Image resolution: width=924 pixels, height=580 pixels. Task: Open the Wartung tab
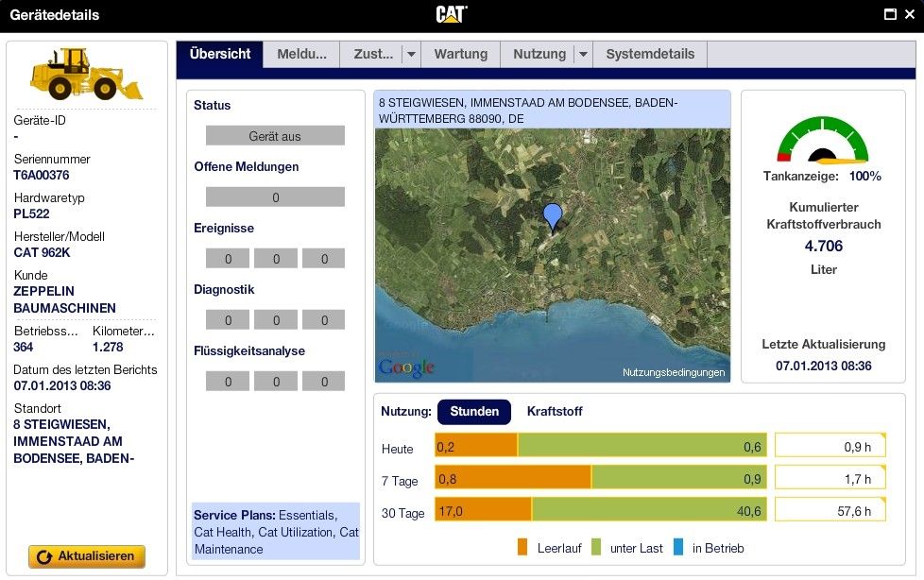[x=461, y=54]
